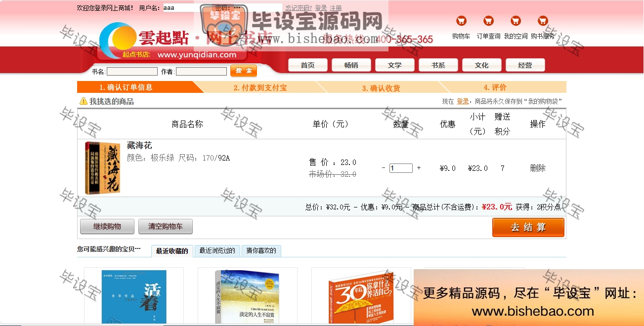This screenshot has height=326, width=644.
Task: Switch to the 最近浏览过的 tab
Action: click(217, 251)
